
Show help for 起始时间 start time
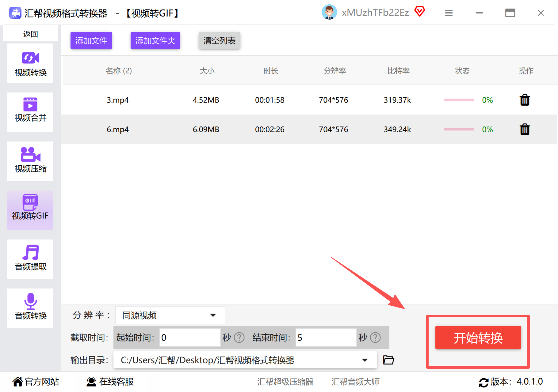click(239, 337)
